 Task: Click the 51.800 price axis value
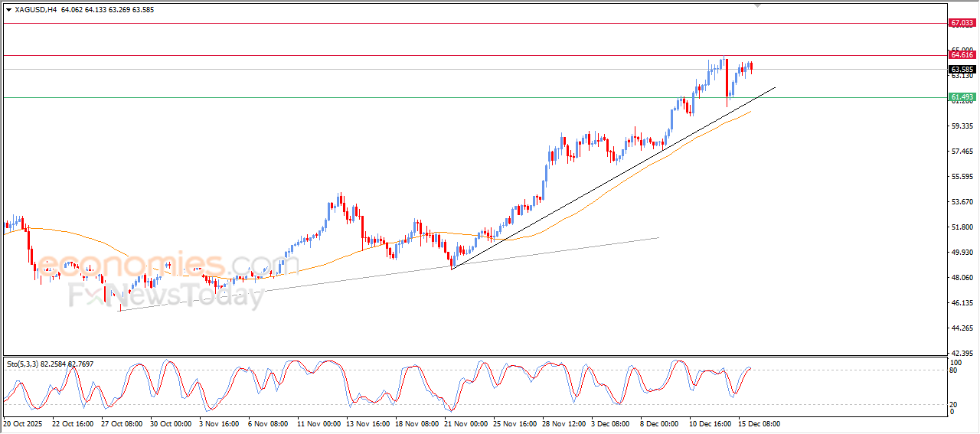(962, 227)
